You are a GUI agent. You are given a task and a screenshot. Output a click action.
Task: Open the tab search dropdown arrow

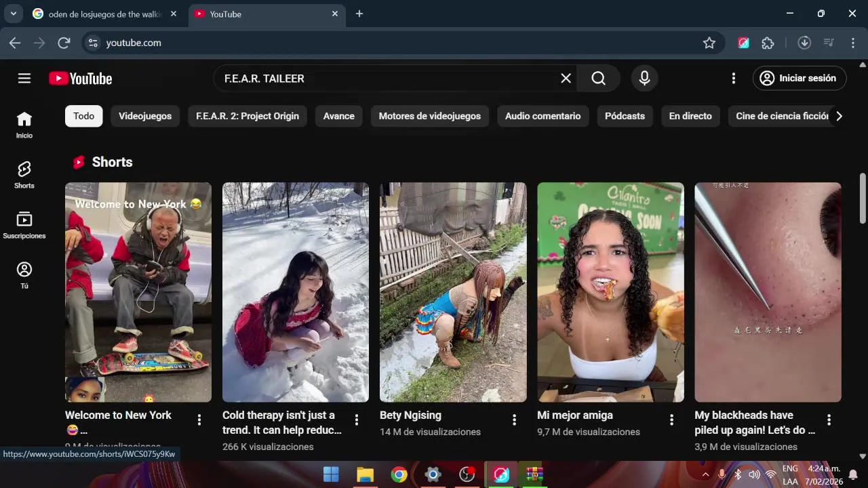click(x=13, y=14)
